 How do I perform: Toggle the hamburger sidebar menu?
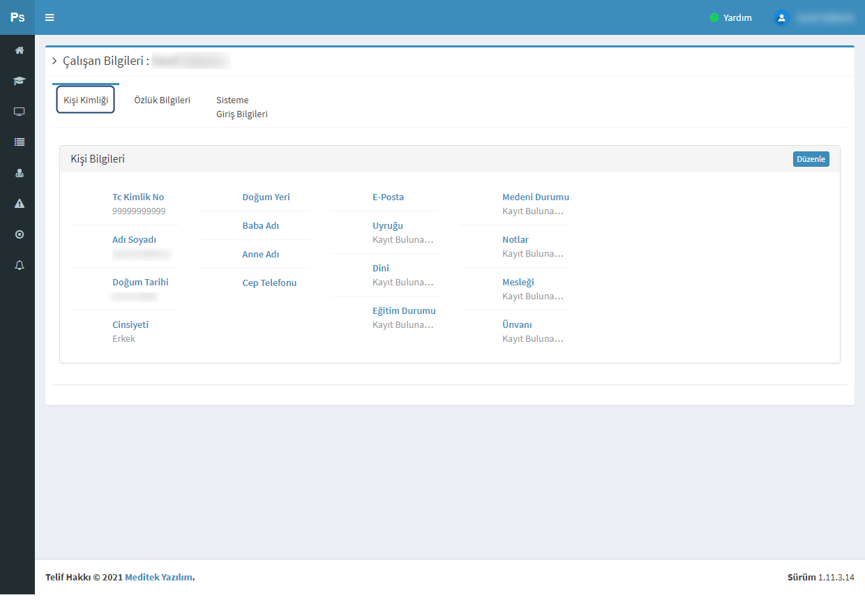[50, 17]
